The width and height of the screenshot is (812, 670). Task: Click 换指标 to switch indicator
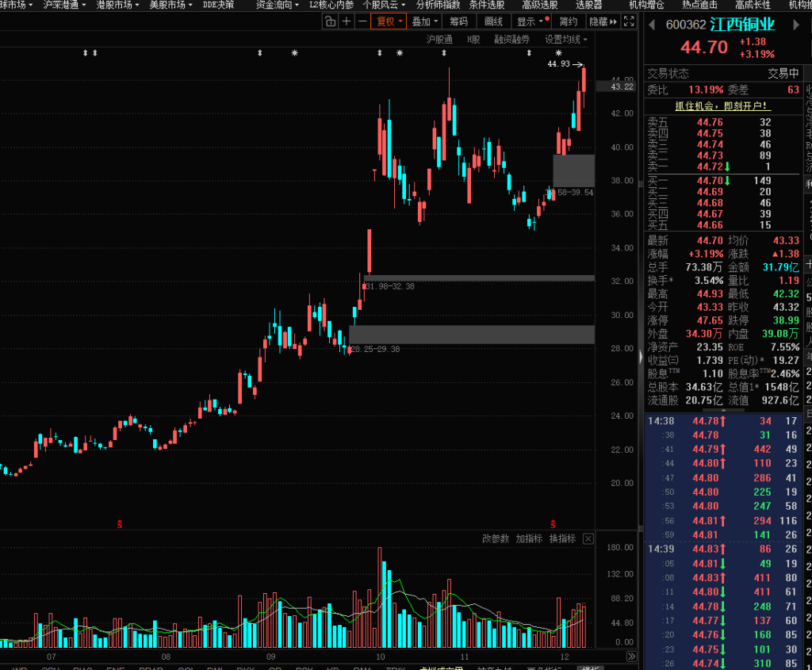562,539
